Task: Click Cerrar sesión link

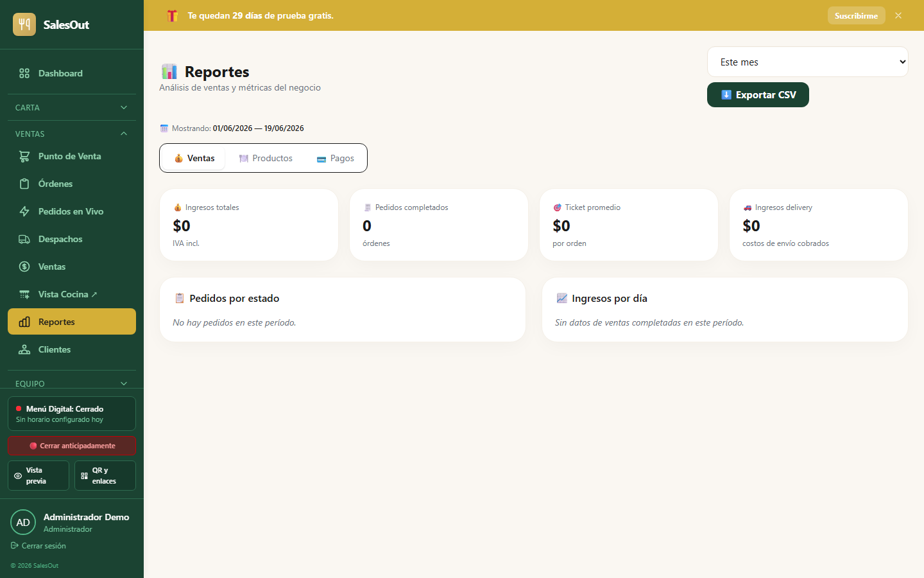Action: coord(38,546)
